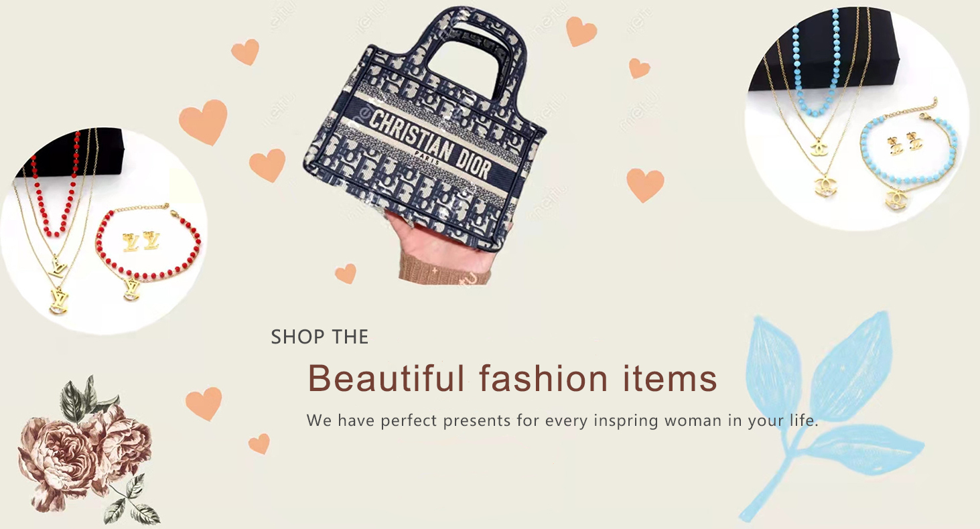The height and width of the screenshot is (529, 980).
Task: Click the "perfect presents" tagline sentence
Action: [563, 421]
